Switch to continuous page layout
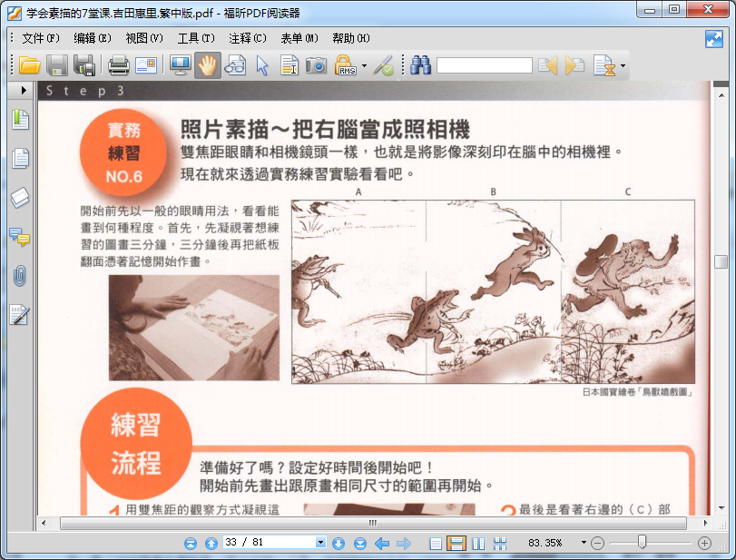This screenshot has width=736, height=560. (456, 544)
